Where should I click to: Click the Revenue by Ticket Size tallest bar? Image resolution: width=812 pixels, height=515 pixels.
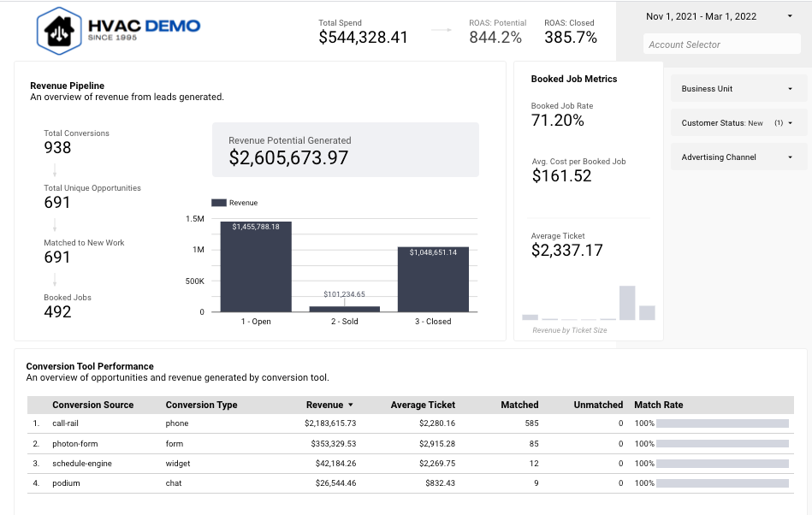tap(627, 303)
